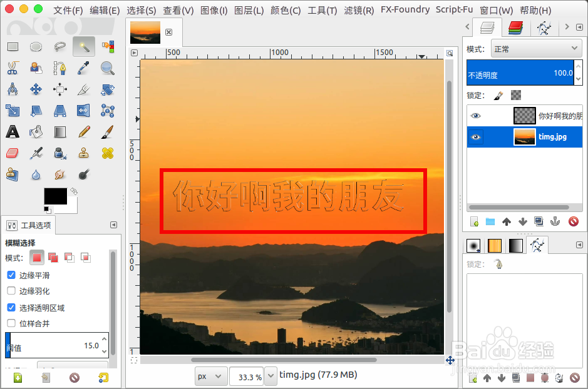Toggle visibility of timg.jpg layer

475,137
